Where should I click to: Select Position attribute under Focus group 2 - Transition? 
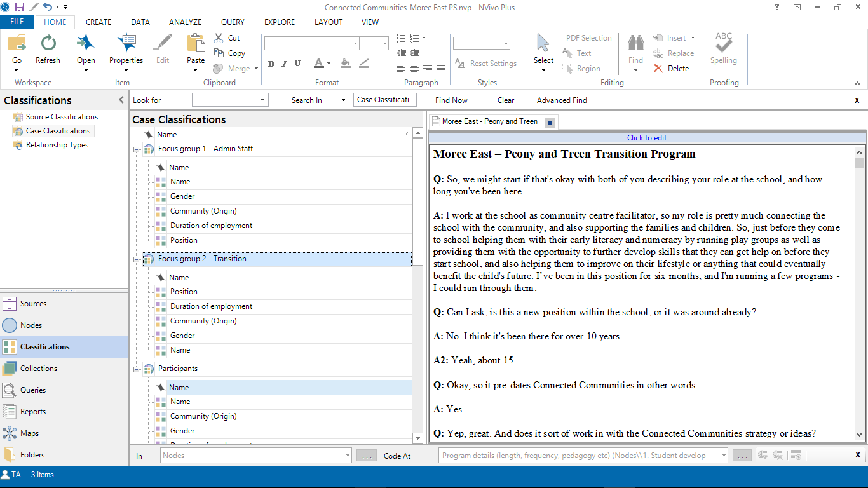(184, 292)
